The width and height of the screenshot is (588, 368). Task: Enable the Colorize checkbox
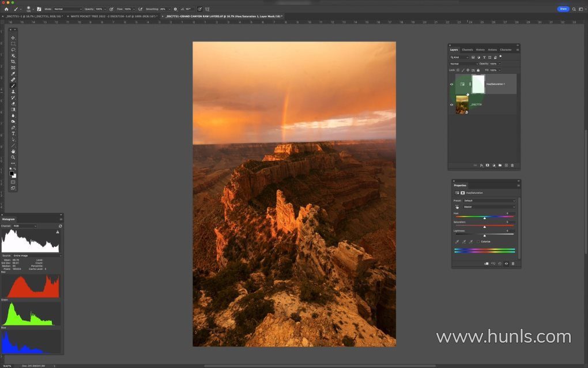pyautogui.click(x=478, y=242)
